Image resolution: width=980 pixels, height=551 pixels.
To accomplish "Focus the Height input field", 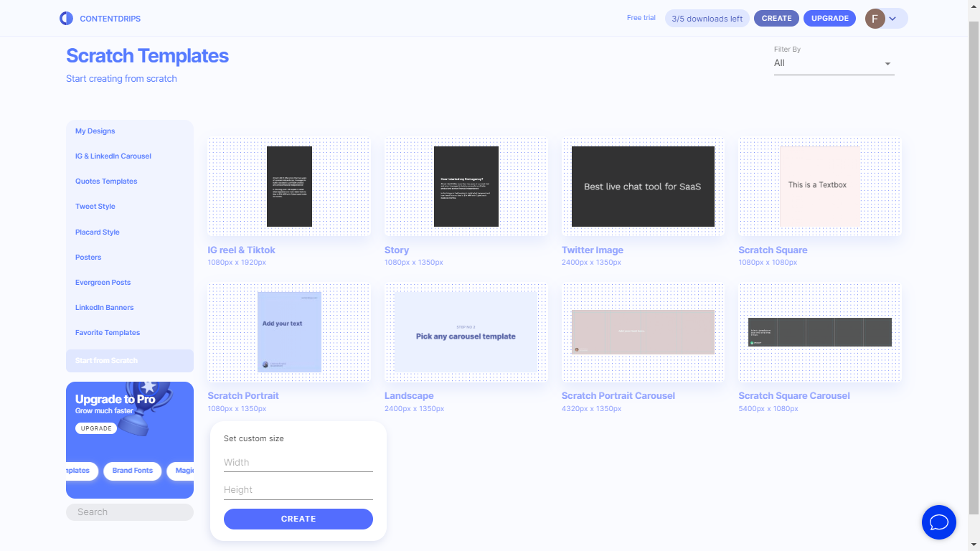I will click(x=298, y=490).
